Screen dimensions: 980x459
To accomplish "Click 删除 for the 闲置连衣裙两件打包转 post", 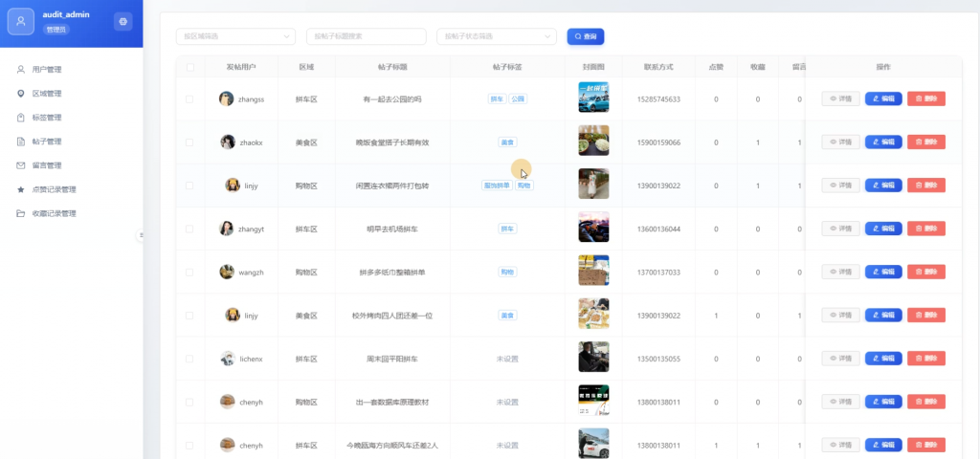I will pyautogui.click(x=925, y=186).
